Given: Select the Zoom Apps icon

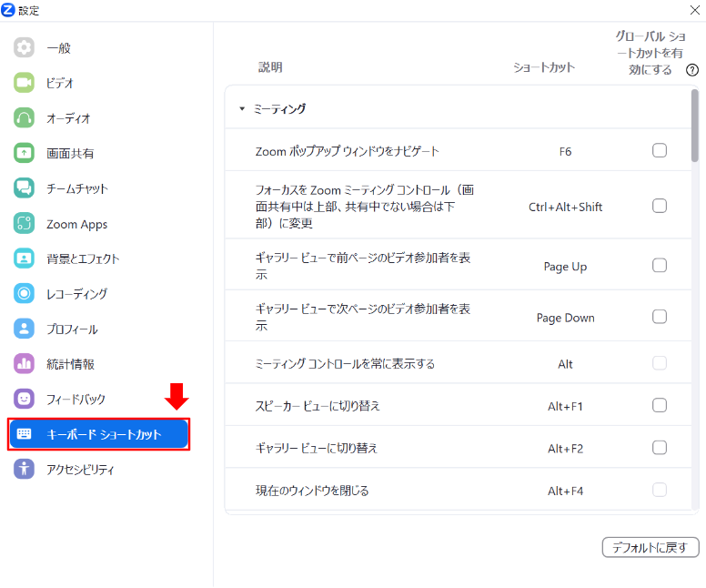Looking at the screenshot, I should (x=24, y=223).
